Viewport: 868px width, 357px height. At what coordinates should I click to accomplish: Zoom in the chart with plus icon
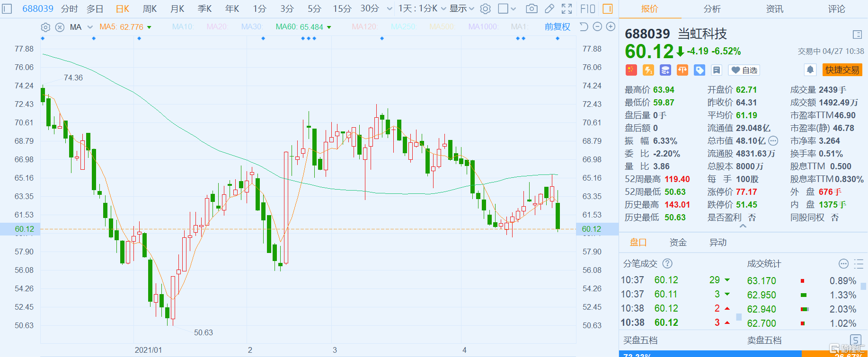tap(611, 26)
